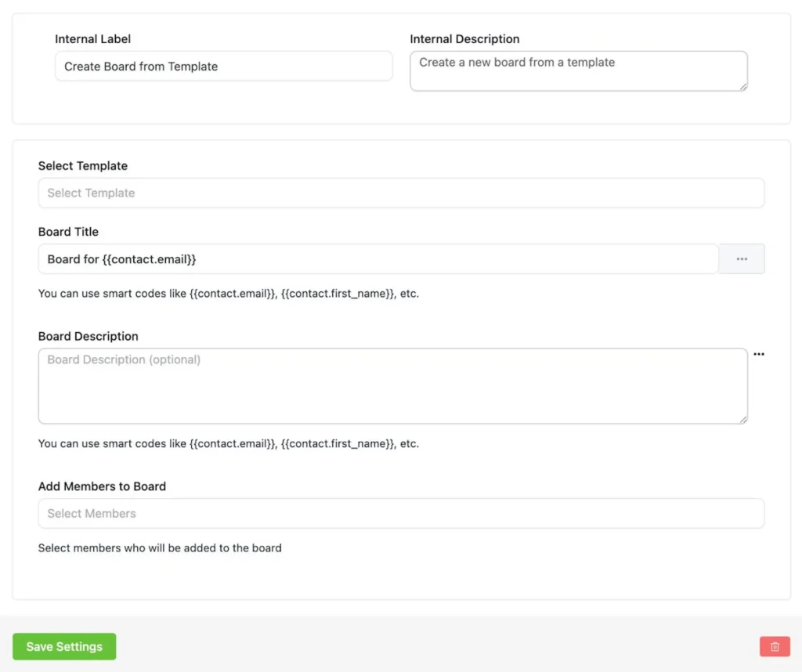The height and width of the screenshot is (672, 802).
Task: Click the smart codes hint under Board Title
Action: click(228, 294)
